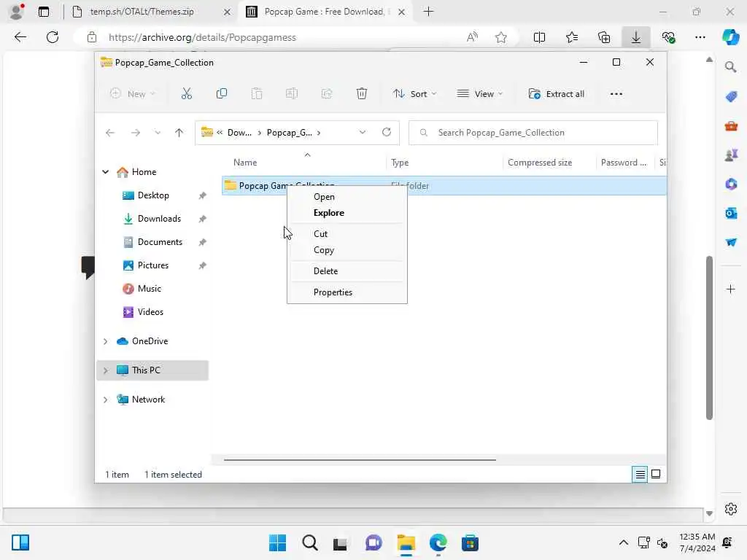This screenshot has height=560, width=747.
Task: Choose Properties in context menu
Action: coord(347,292)
